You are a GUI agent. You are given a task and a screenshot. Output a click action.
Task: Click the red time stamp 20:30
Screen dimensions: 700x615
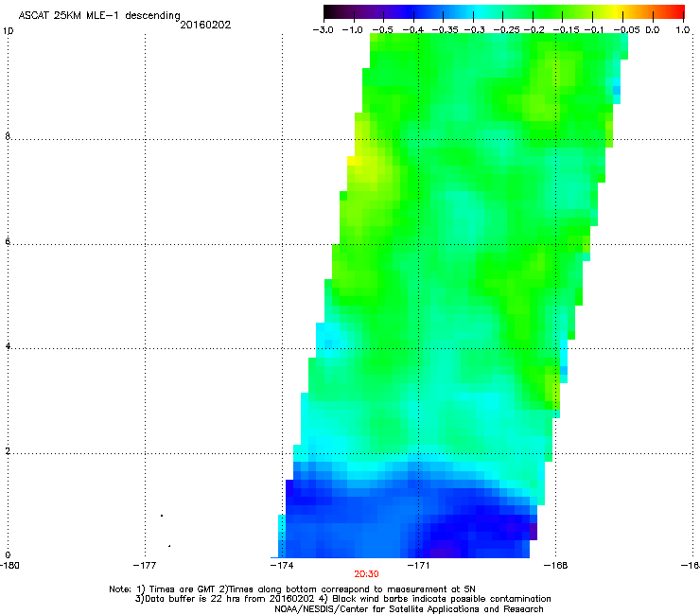click(x=366, y=574)
